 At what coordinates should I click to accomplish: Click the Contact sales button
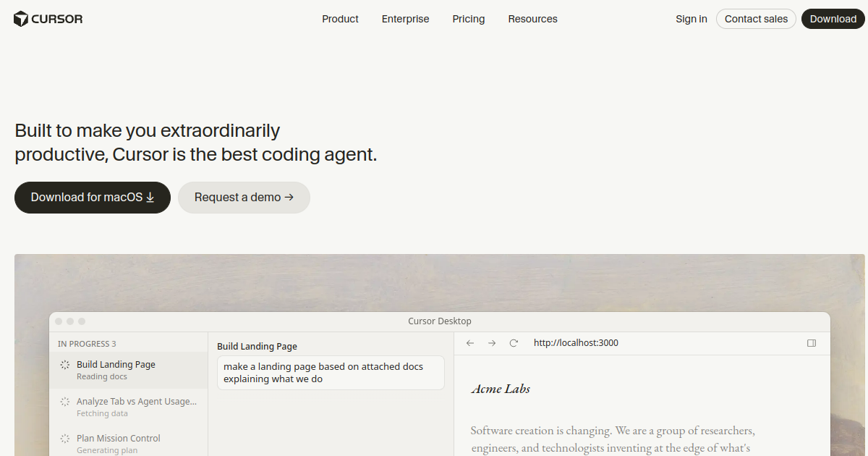click(x=756, y=19)
